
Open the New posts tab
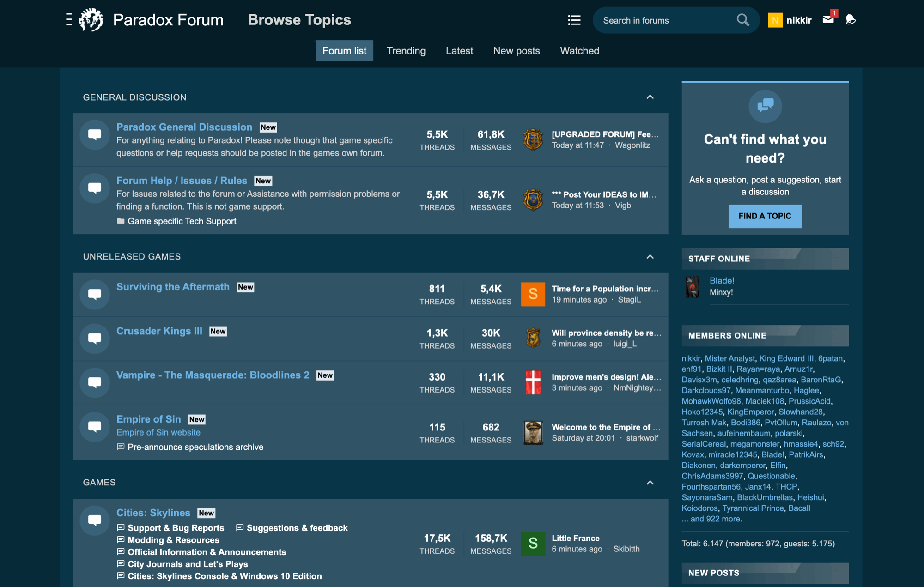coord(517,51)
